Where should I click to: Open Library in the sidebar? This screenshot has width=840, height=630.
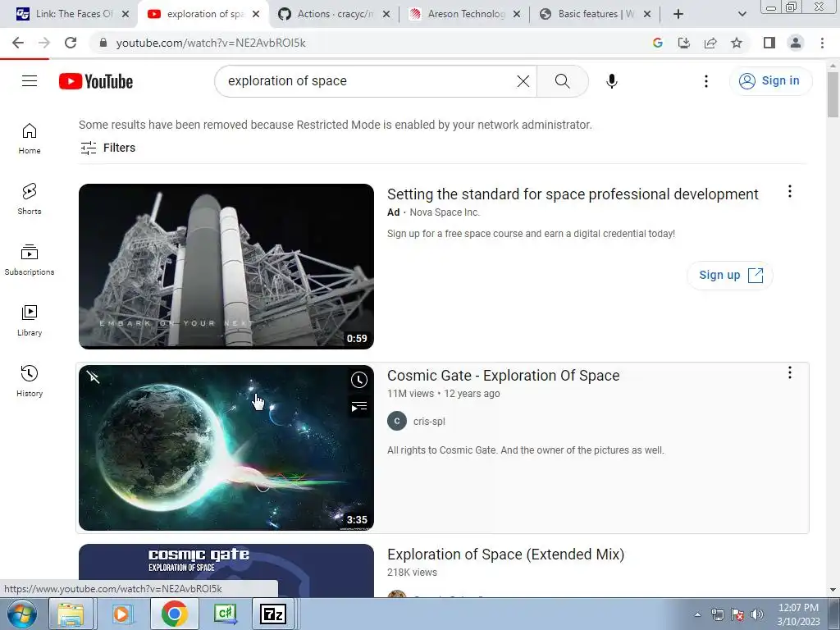[x=30, y=321]
